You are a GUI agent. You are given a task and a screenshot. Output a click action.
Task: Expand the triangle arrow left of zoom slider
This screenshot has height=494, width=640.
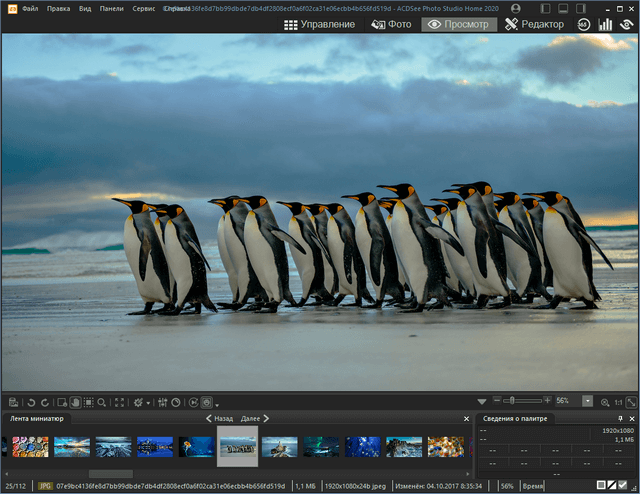[x=482, y=401]
